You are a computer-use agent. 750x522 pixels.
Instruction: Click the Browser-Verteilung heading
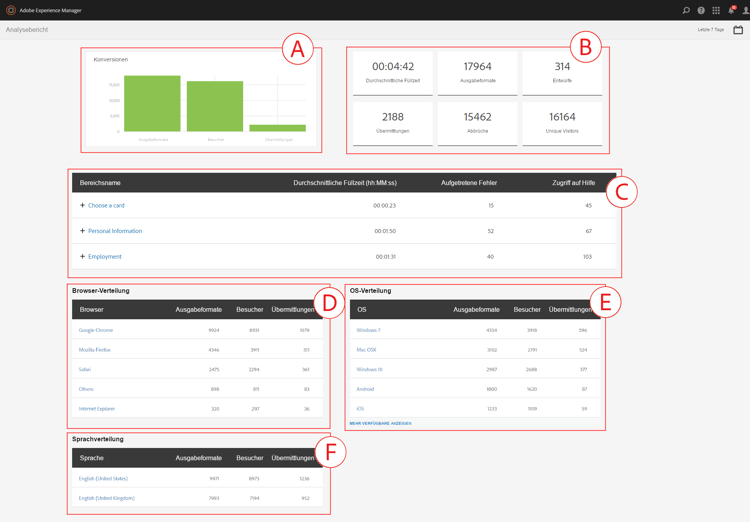click(x=100, y=290)
